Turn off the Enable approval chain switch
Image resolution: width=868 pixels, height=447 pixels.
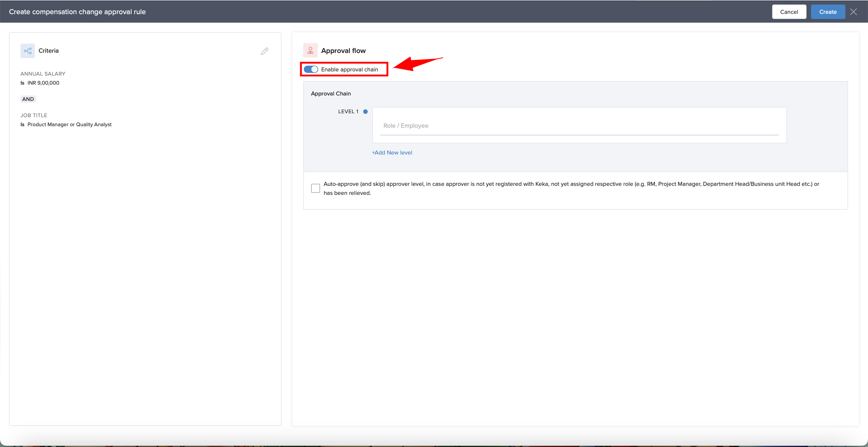click(x=311, y=69)
